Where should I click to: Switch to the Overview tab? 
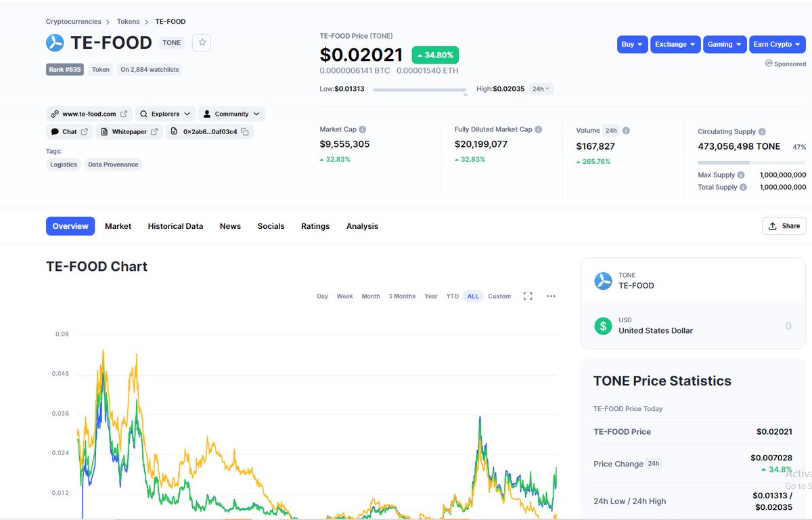point(70,226)
